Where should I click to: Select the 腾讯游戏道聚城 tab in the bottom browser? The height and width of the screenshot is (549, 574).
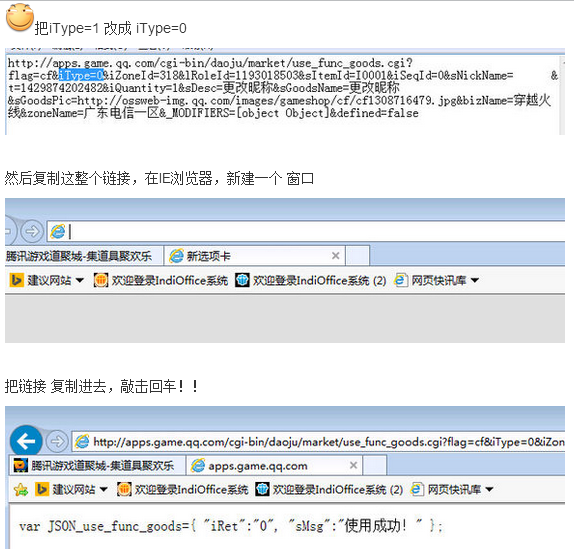pos(98,466)
